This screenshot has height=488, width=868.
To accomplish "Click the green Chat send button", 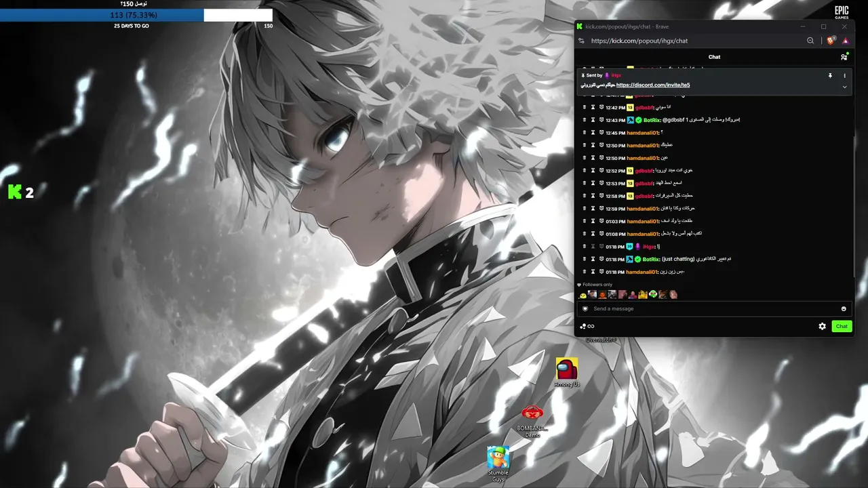I will click(842, 326).
